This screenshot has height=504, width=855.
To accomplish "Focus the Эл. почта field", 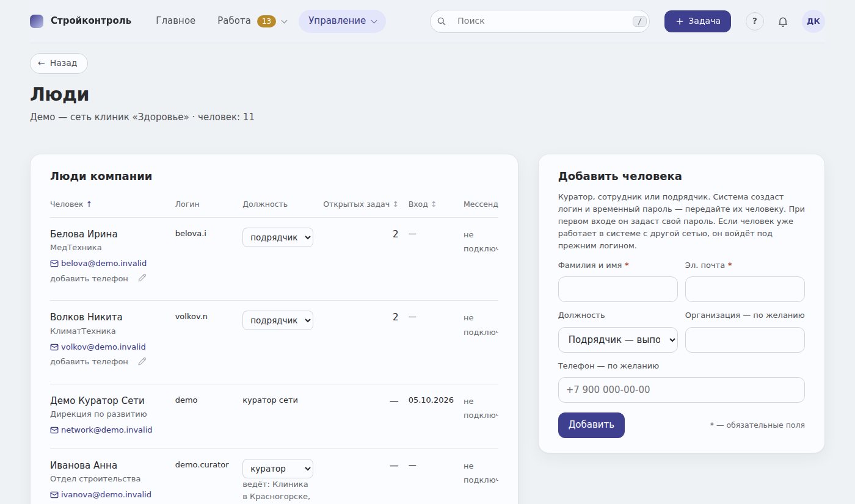I will coord(745,289).
